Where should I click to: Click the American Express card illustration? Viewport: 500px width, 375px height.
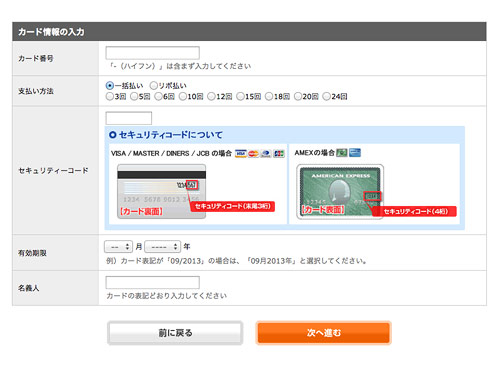(x=340, y=191)
